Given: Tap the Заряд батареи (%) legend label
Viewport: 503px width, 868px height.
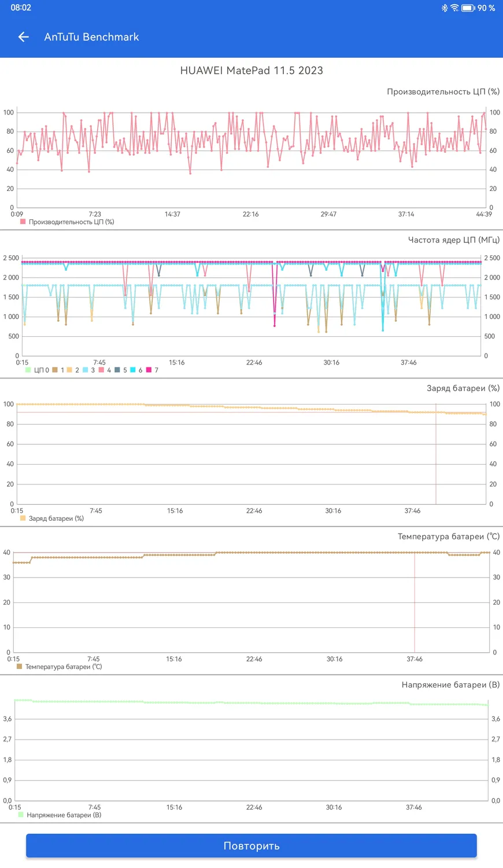Looking at the screenshot, I should coord(56,518).
